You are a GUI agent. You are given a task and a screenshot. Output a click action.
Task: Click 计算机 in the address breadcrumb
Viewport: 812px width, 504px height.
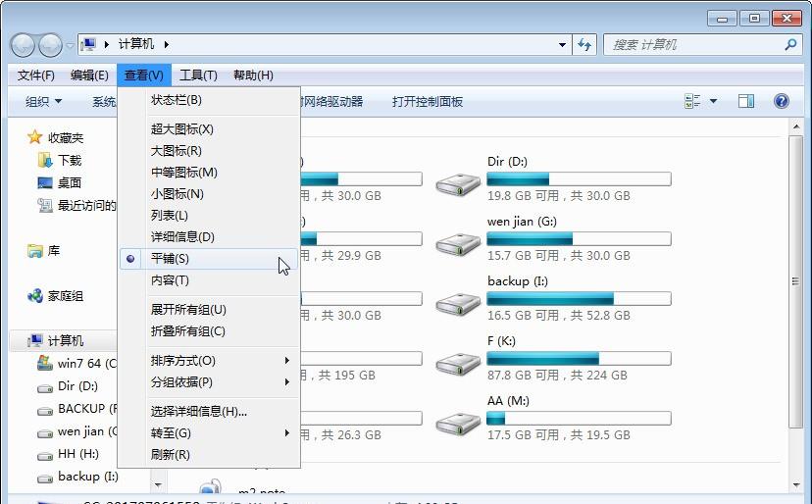136,44
